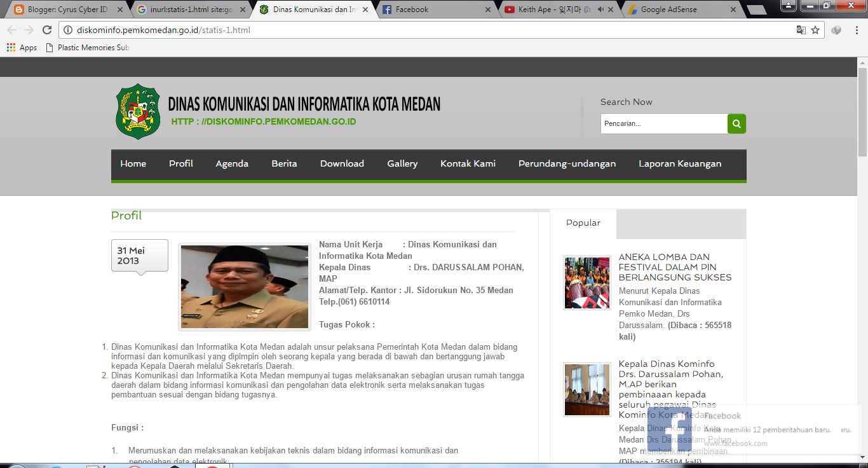Click the address bar URL
Image resolution: width=868 pixels, height=468 pixels.
click(x=163, y=30)
